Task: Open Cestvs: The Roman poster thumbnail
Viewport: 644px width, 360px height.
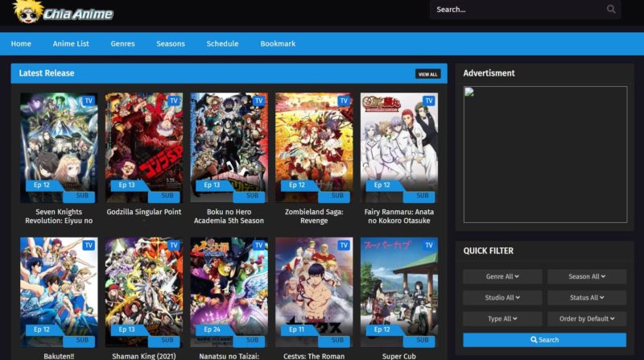Action: point(314,292)
